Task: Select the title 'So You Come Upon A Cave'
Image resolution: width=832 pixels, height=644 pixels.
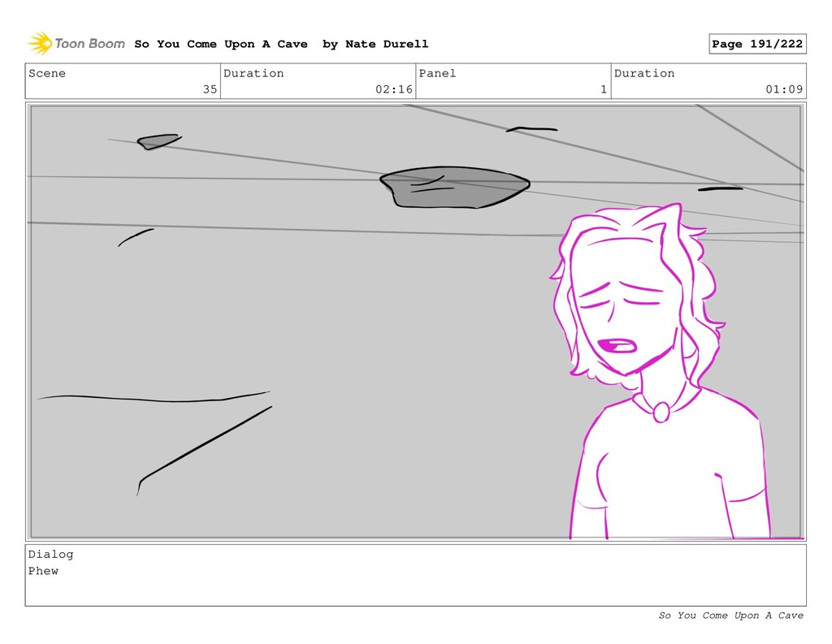Action: coord(221,44)
